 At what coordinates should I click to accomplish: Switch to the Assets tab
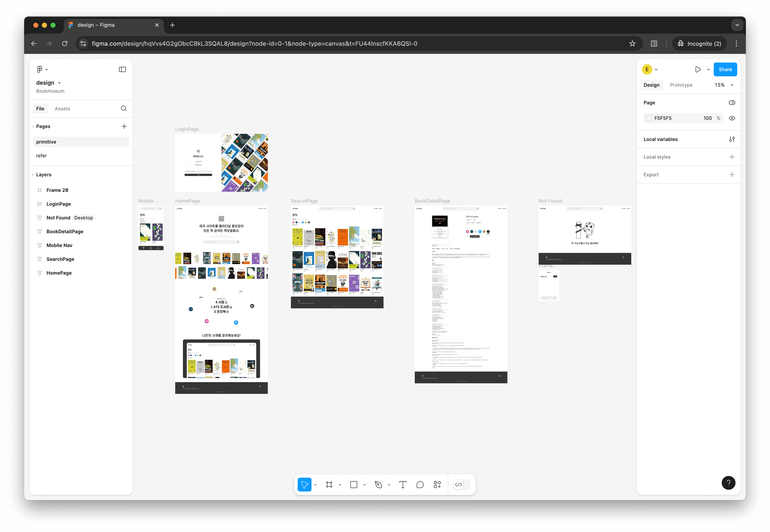(x=62, y=109)
